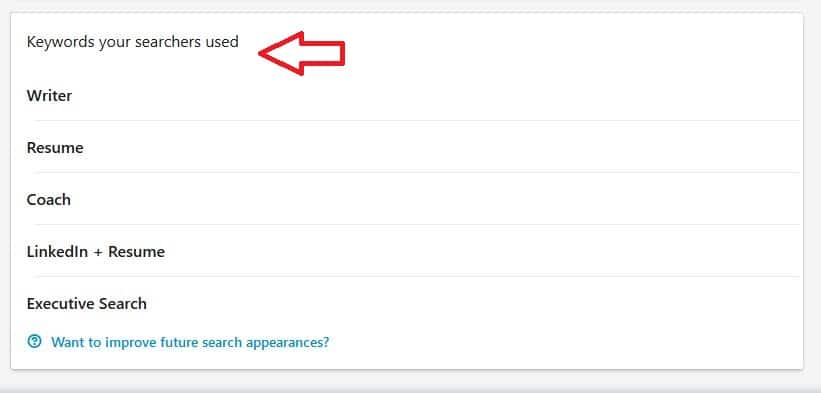Click the gray page background below the card
The width and height of the screenshot is (821, 393).
tap(410, 382)
